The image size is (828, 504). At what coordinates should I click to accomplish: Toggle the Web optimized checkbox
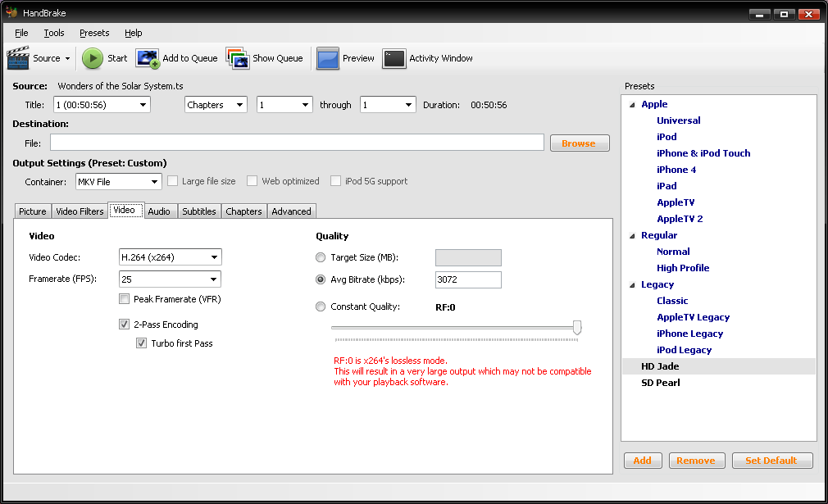pyautogui.click(x=252, y=181)
